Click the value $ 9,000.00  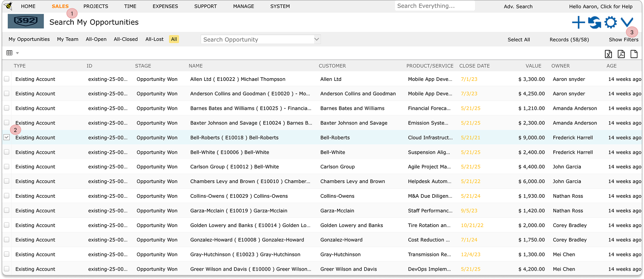pyautogui.click(x=531, y=138)
